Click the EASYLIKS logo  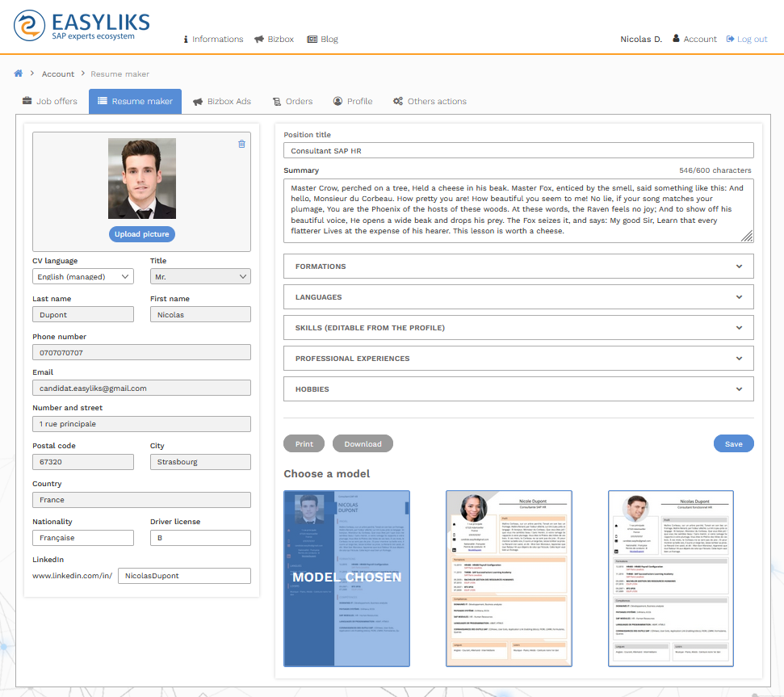coord(82,25)
